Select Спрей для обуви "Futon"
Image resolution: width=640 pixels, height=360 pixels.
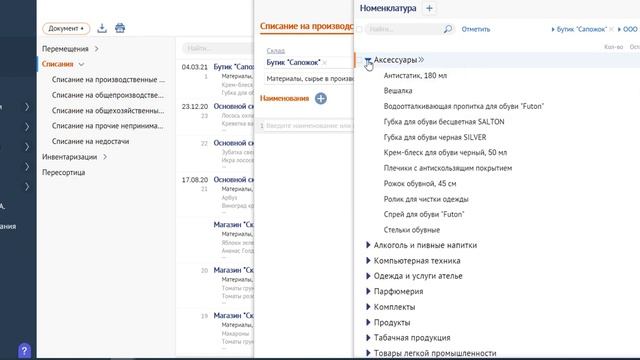coord(424,214)
